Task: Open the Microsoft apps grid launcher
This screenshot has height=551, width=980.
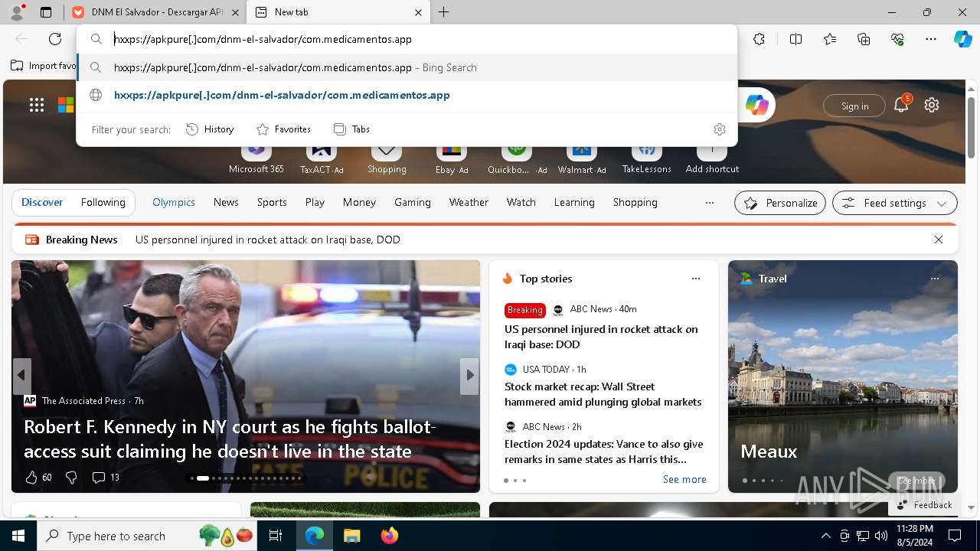Action: pos(37,105)
